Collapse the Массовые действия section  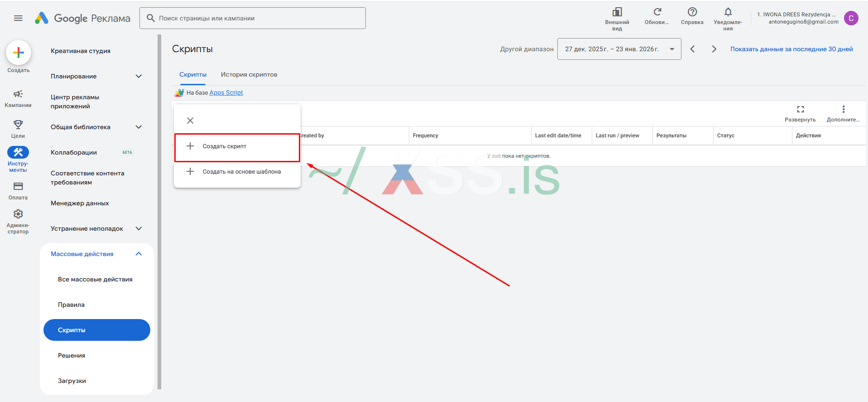coord(139,254)
